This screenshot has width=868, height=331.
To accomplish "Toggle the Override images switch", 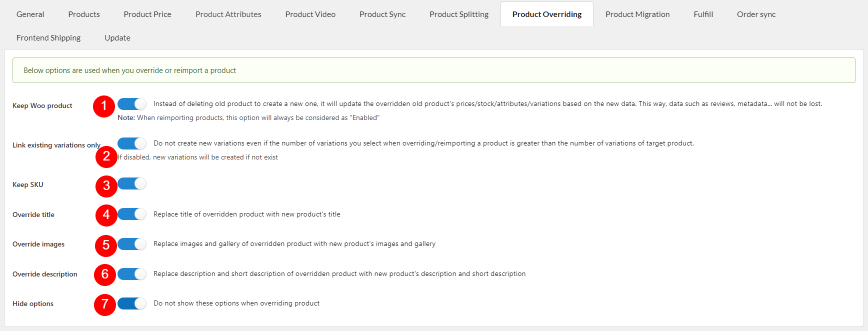I will [x=132, y=244].
